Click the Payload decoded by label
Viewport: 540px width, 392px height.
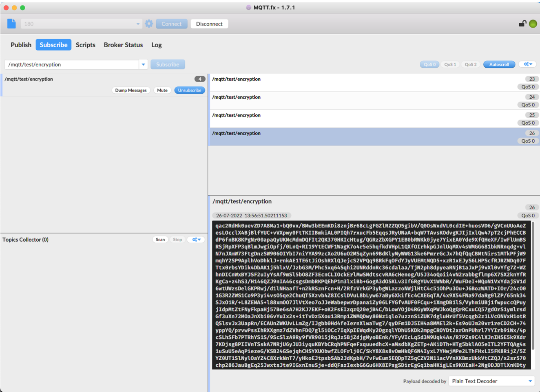[x=425, y=381]
